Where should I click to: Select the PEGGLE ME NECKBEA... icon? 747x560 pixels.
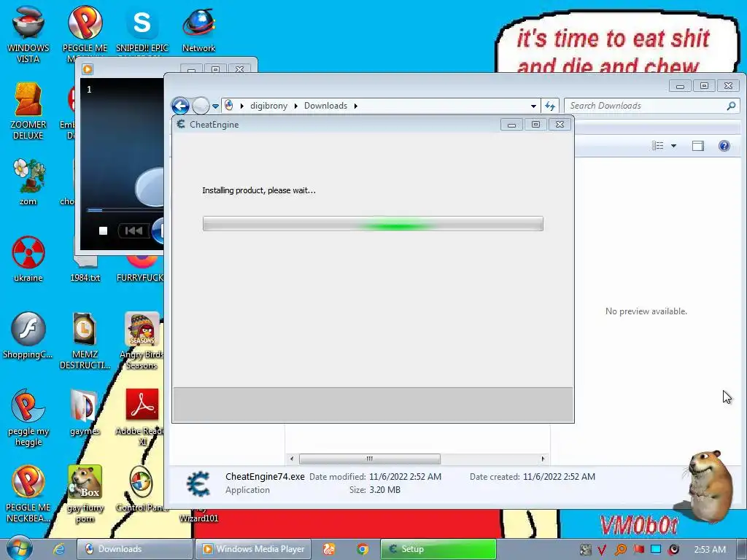pos(28,494)
